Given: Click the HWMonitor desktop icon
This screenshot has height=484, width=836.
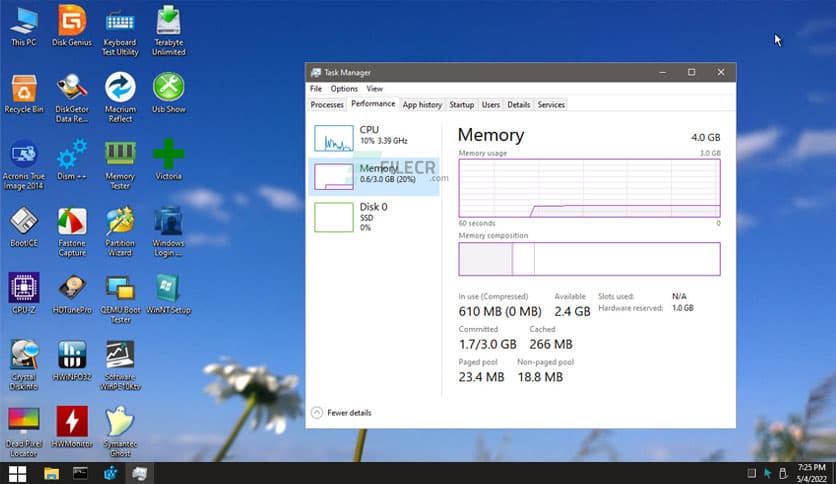Looking at the screenshot, I should pyautogui.click(x=72, y=422).
